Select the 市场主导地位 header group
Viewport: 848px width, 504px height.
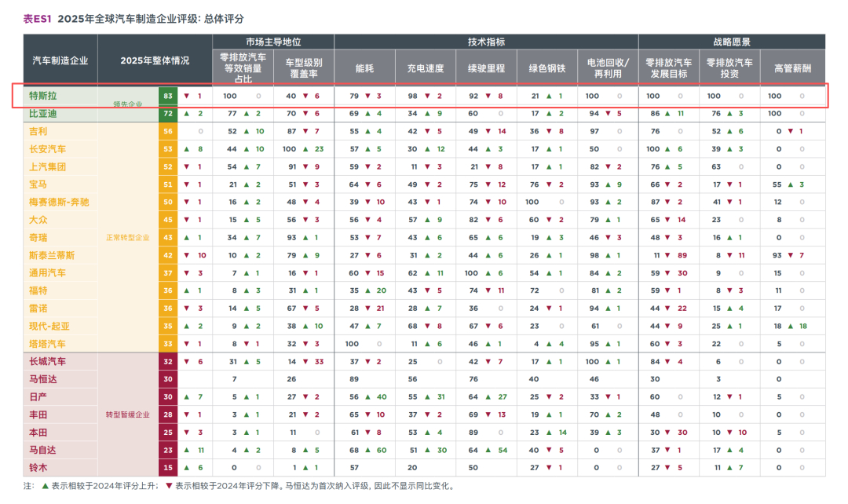[273, 42]
